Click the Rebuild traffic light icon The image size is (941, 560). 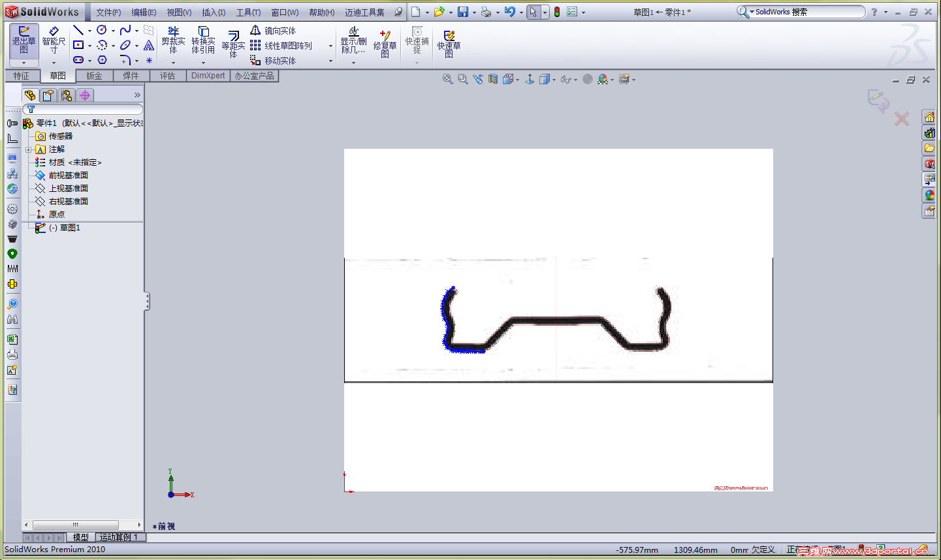[x=557, y=12]
